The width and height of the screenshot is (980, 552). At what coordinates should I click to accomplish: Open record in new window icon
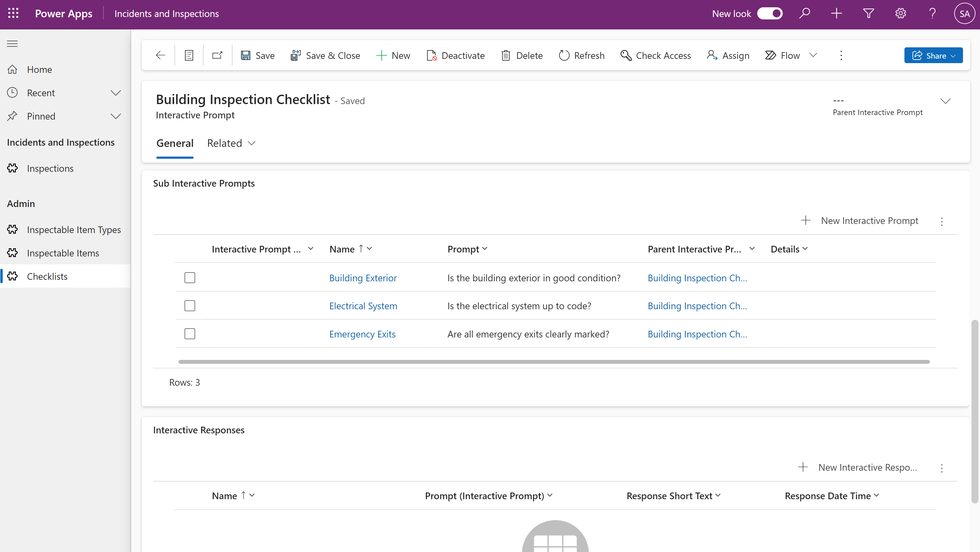coord(217,56)
